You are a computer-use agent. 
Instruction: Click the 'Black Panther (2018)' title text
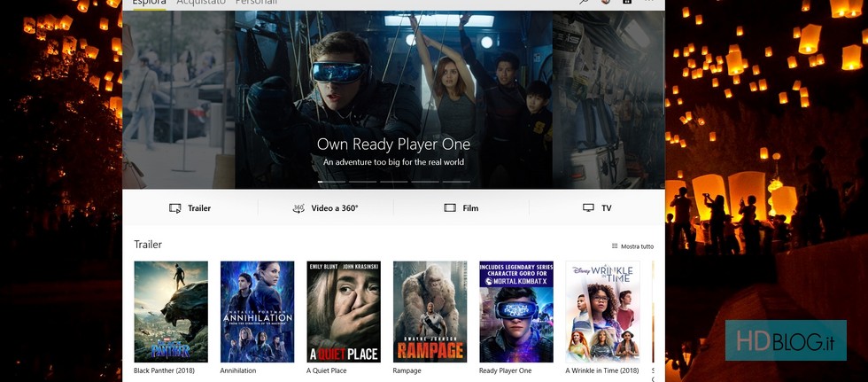click(164, 370)
